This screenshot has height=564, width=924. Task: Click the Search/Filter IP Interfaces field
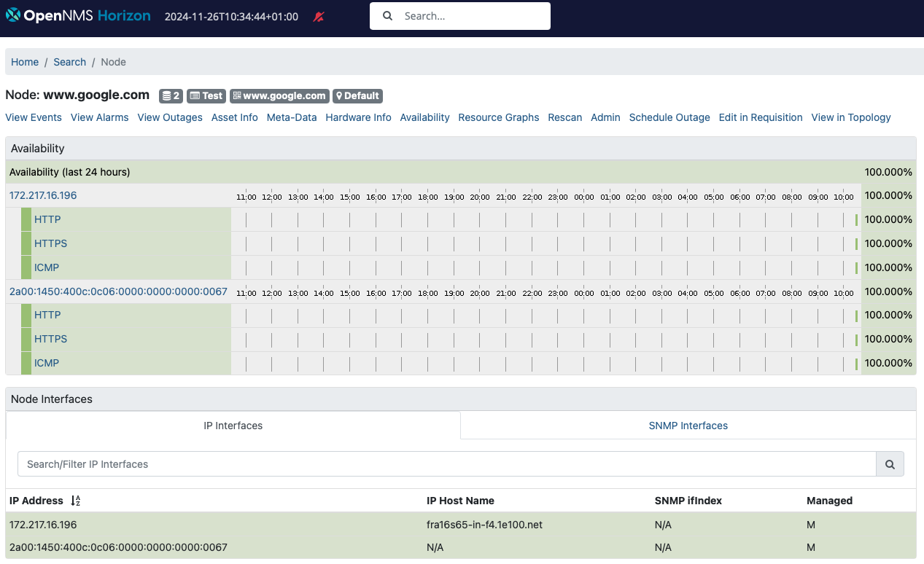click(x=446, y=464)
